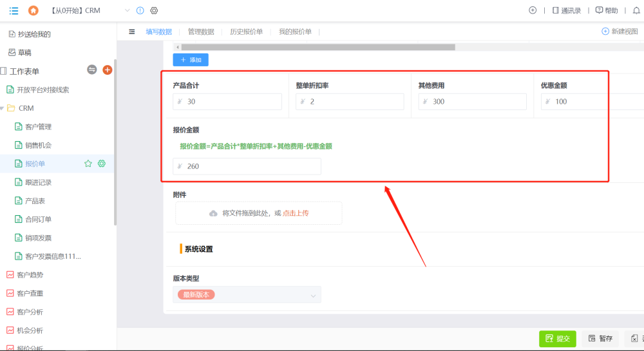Click the gray sort icon beside 工作表单
This screenshot has height=351, width=644.
tap(92, 70)
